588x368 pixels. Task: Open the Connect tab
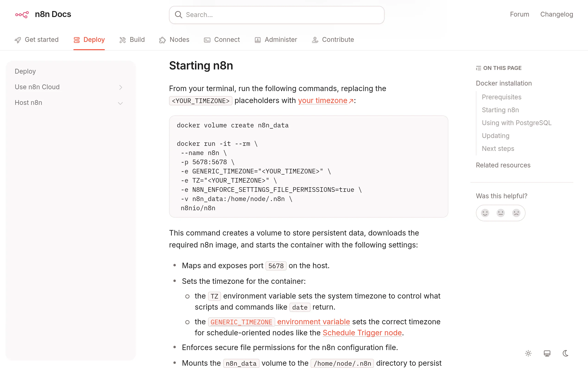(222, 40)
